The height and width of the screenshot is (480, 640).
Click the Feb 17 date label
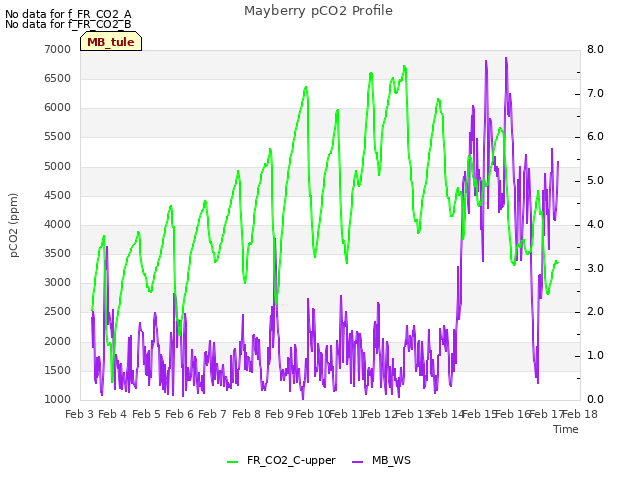click(x=546, y=414)
